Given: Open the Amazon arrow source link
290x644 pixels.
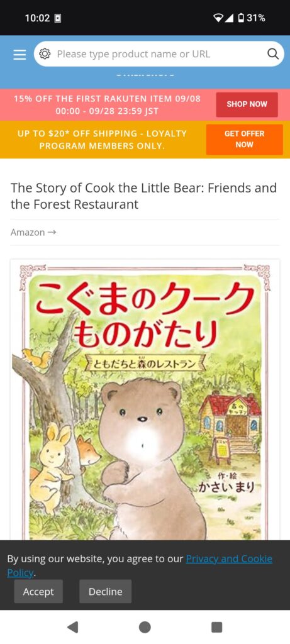Looking at the screenshot, I should pyautogui.click(x=33, y=233).
